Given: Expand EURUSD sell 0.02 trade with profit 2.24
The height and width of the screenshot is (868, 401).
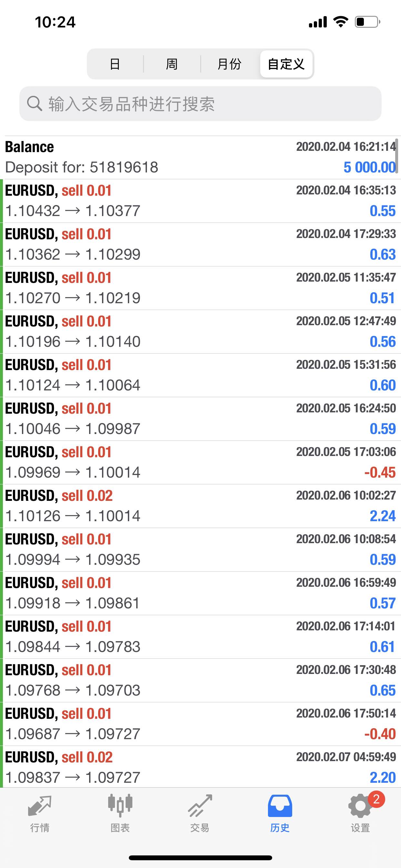Looking at the screenshot, I should pyautogui.click(x=200, y=506).
